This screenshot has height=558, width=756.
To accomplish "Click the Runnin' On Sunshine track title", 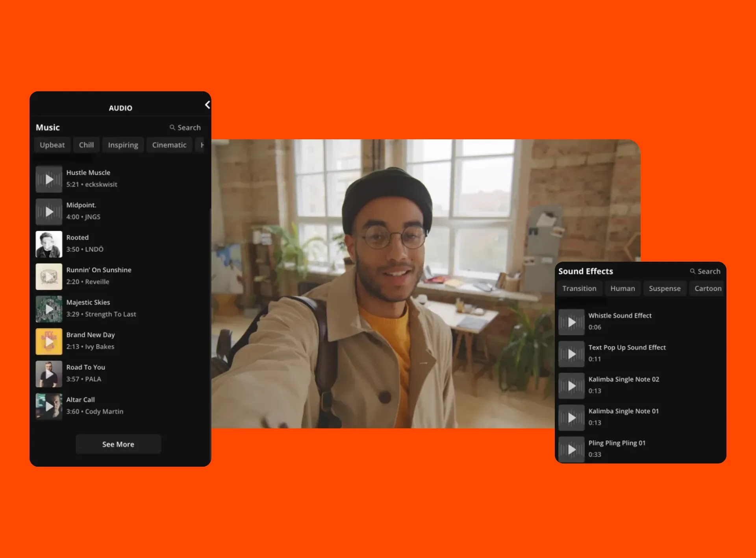I will click(x=99, y=270).
